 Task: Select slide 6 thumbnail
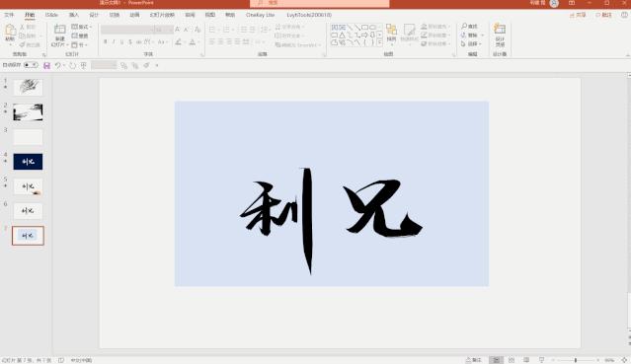click(x=28, y=211)
